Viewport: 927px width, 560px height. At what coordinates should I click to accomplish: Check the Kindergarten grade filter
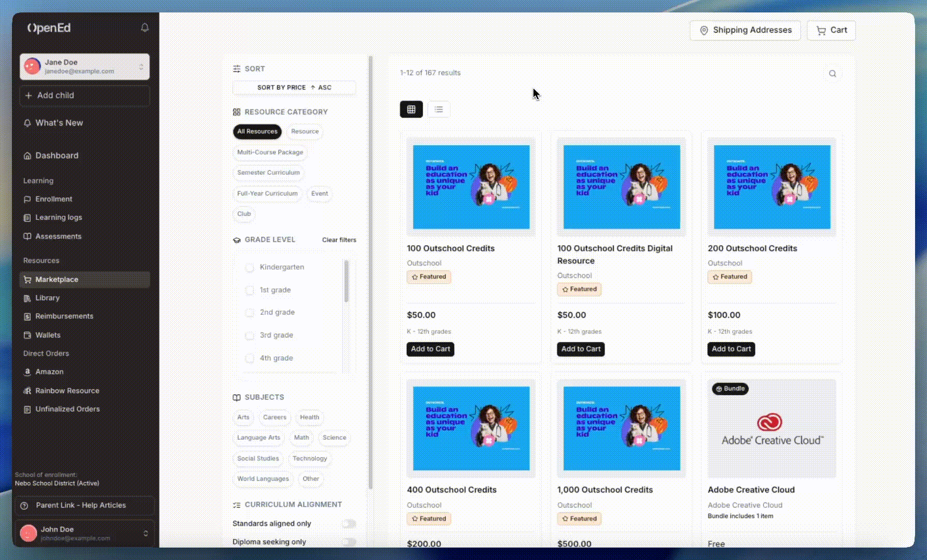[x=249, y=268]
